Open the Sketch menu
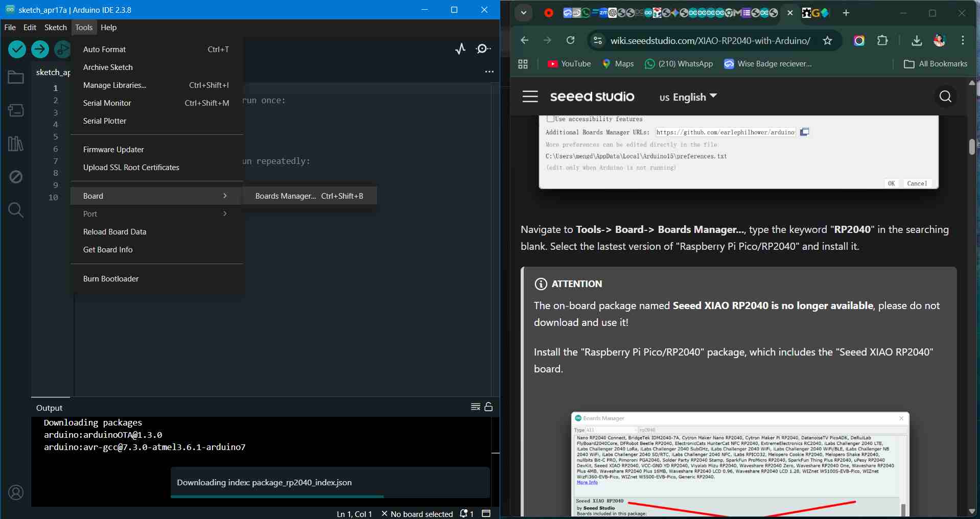The image size is (980, 519). click(55, 27)
